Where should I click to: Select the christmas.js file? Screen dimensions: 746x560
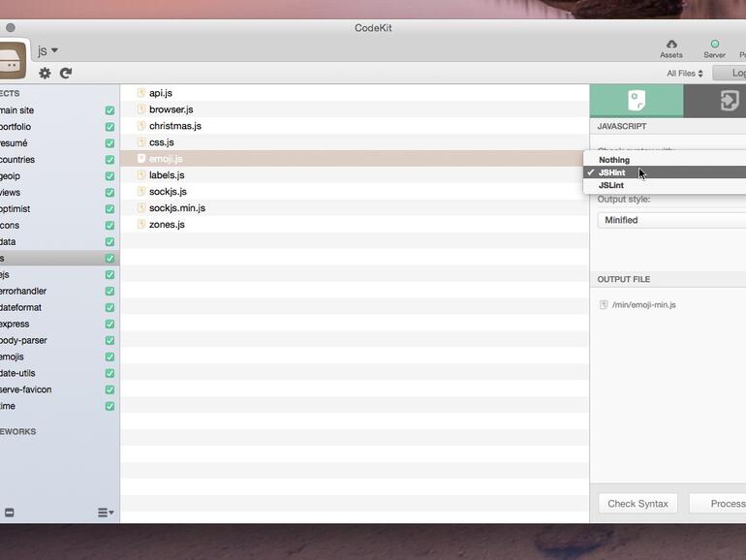tap(175, 126)
